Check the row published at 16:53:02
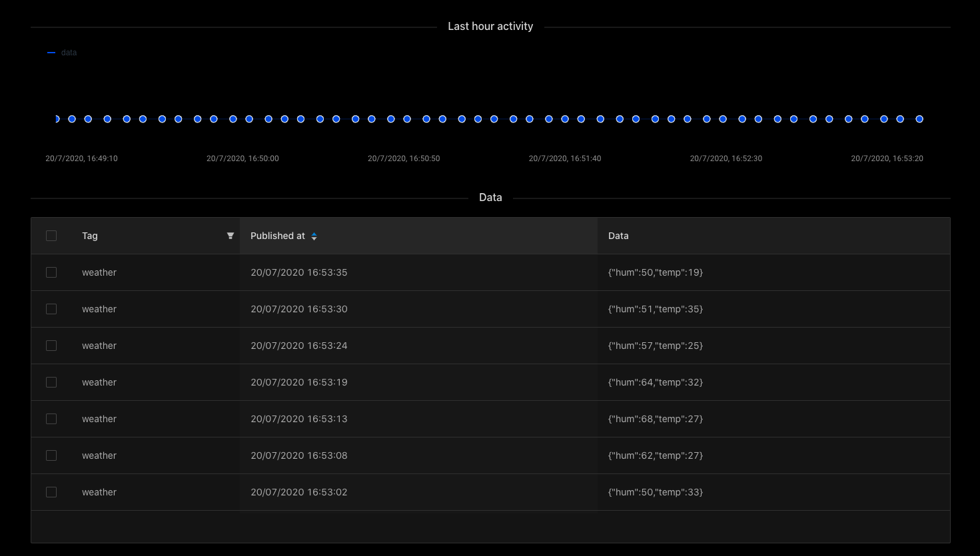Viewport: 980px width, 556px height. pos(51,492)
